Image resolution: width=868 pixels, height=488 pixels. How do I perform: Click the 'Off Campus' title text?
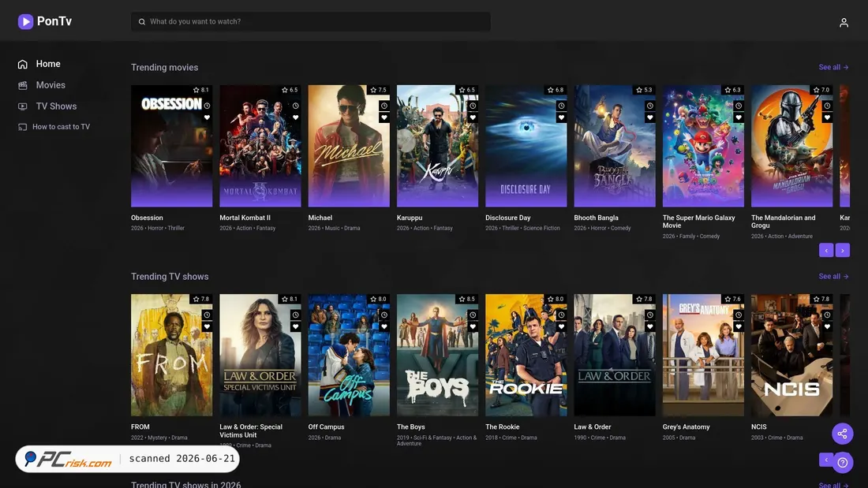tap(326, 427)
